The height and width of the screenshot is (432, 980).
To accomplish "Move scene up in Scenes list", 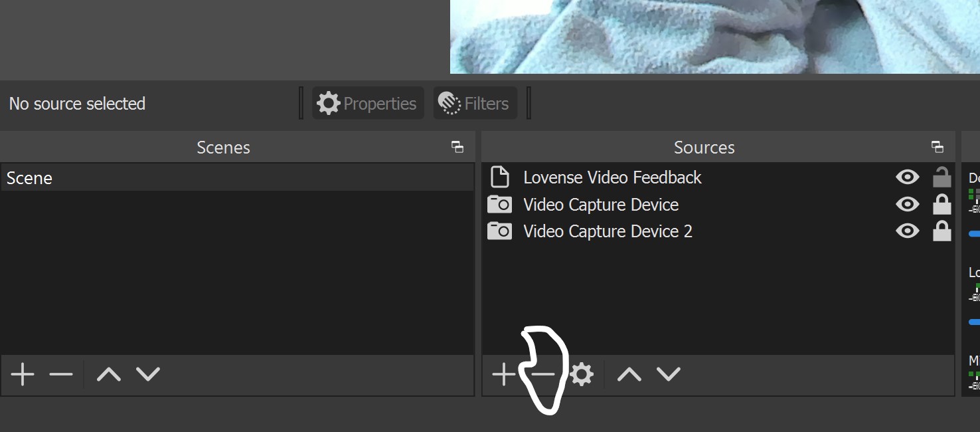I will [x=109, y=375].
